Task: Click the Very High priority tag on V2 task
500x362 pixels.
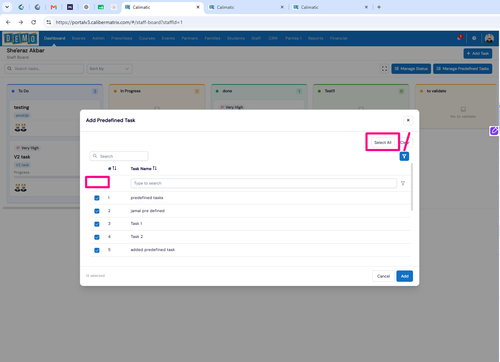Action: click(27, 148)
